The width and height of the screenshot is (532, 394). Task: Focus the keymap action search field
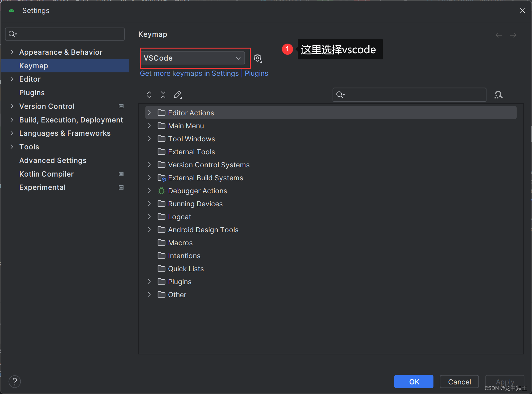coord(409,95)
